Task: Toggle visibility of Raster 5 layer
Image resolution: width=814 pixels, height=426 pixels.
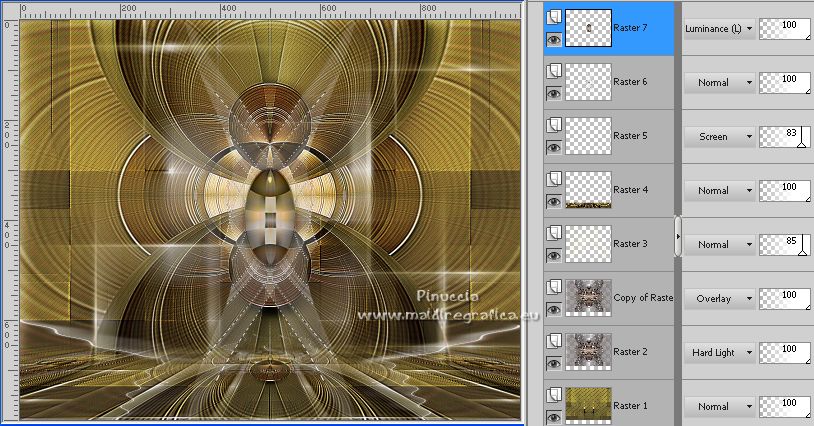Action: click(554, 147)
